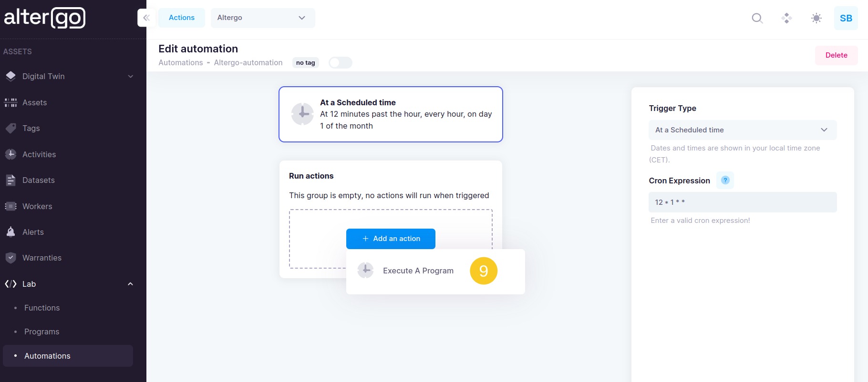
Task: Click the Datasets document icon
Action: [x=10, y=180]
